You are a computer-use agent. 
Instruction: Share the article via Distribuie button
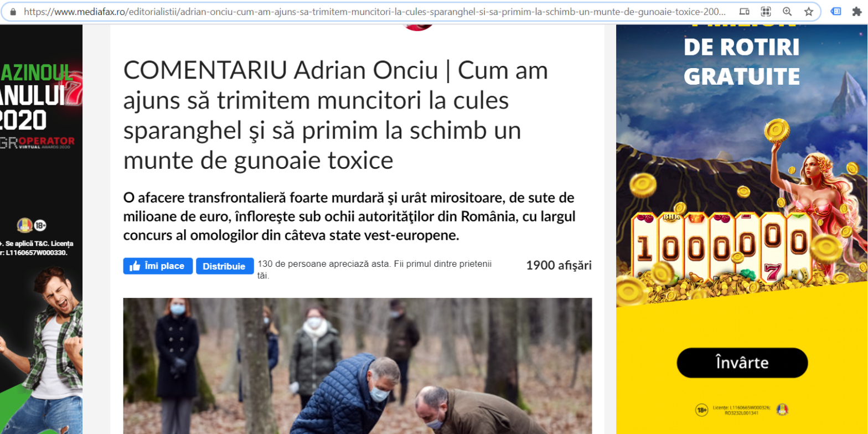click(x=224, y=266)
